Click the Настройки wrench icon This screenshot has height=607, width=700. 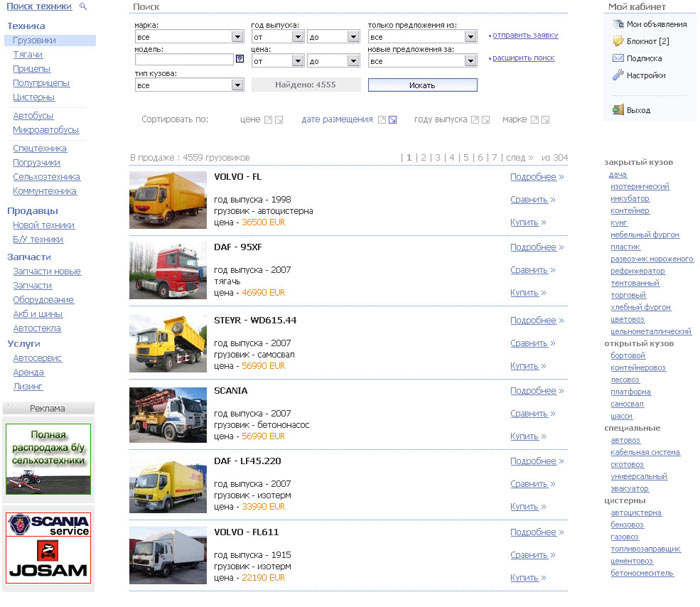[x=617, y=75]
